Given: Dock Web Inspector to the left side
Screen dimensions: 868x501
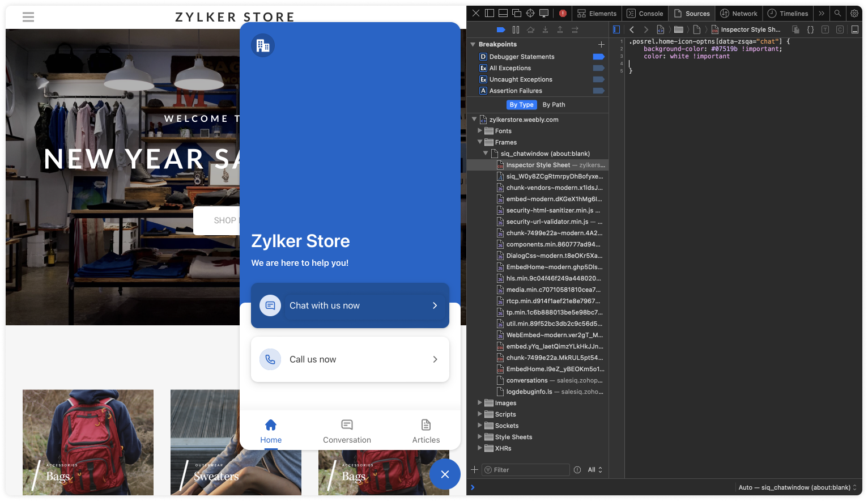Looking at the screenshot, I should (x=489, y=13).
